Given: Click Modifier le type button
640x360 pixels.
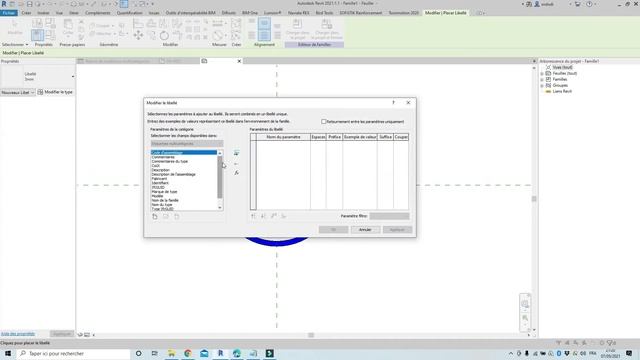Looking at the screenshot, I should (x=55, y=92).
